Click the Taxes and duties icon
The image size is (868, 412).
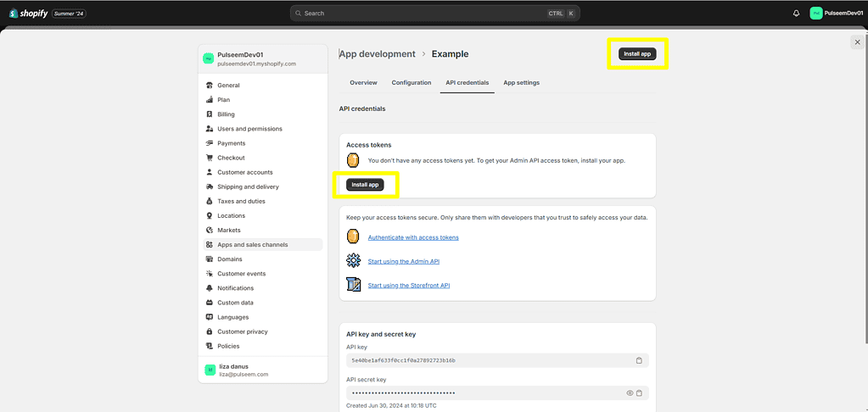point(210,201)
